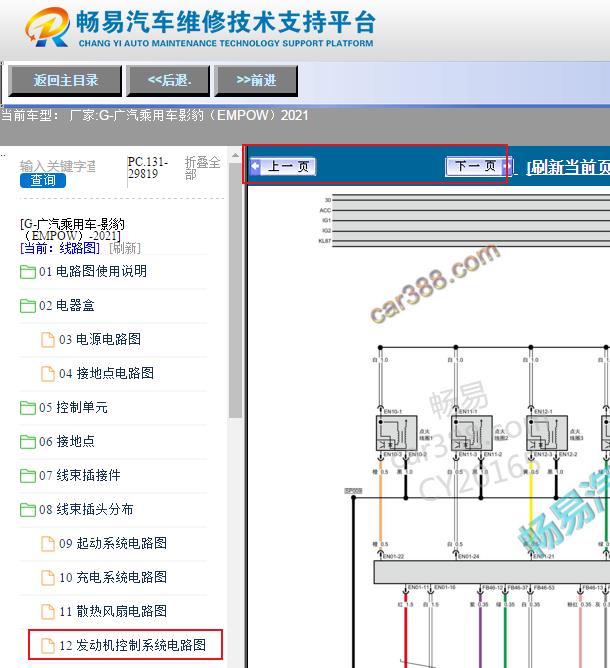610x668 pixels.
Task: Click the right arrow icon beside 下一页
Action: (507, 167)
